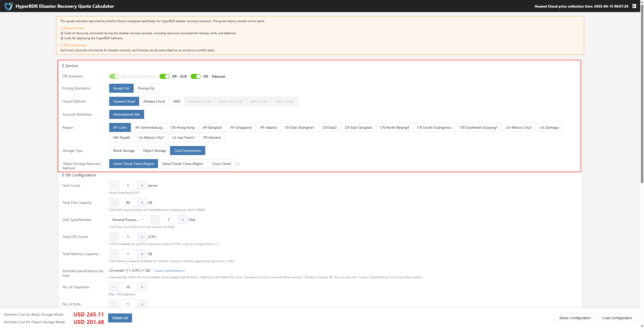Increase Total CPU Count with plus
The width and height of the screenshot is (644, 328).
(142, 237)
